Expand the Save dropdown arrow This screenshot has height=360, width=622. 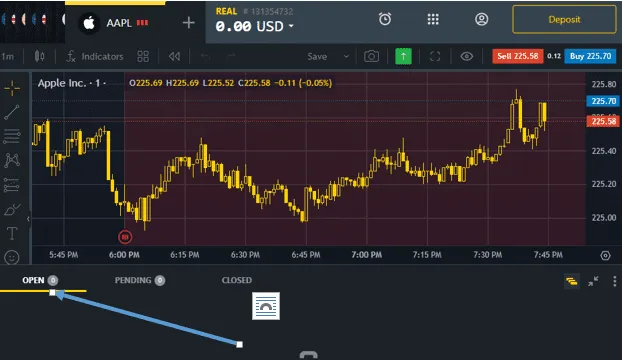tap(346, 56)
